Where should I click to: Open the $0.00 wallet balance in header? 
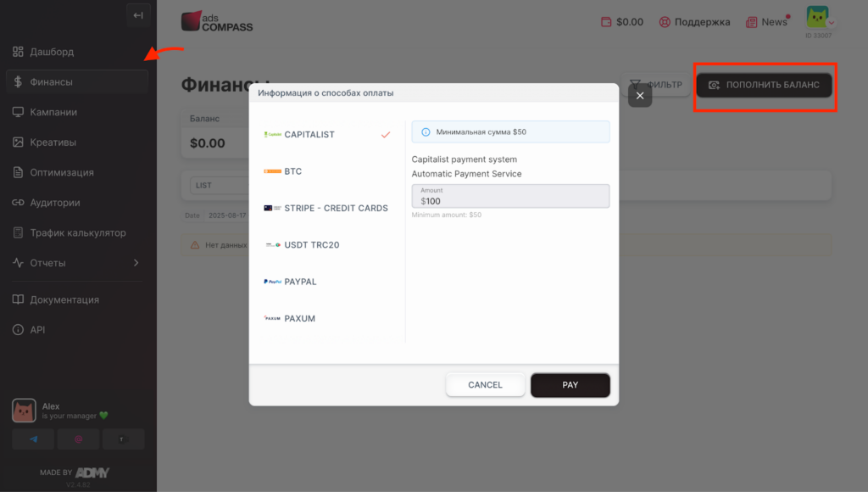(x=622, y=22)
